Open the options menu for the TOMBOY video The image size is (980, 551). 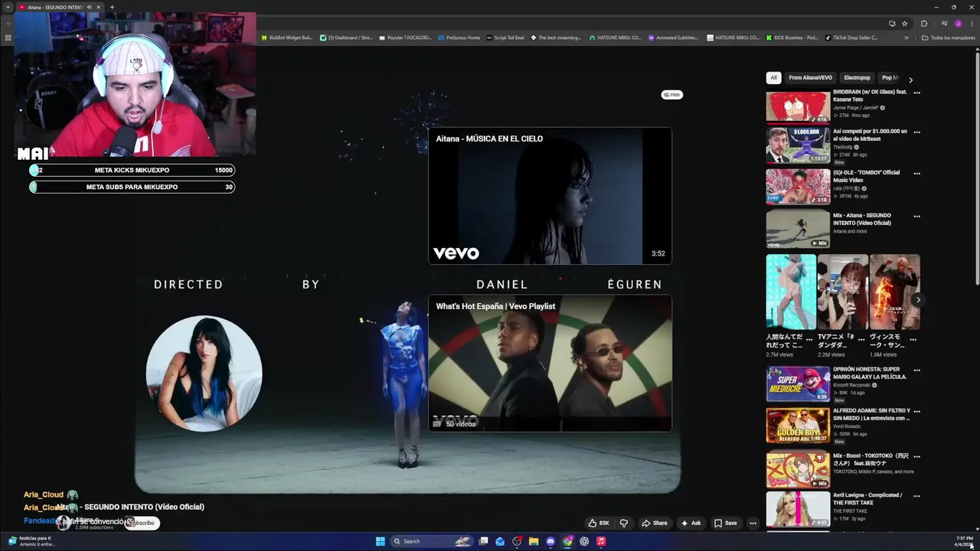point(916,173)
